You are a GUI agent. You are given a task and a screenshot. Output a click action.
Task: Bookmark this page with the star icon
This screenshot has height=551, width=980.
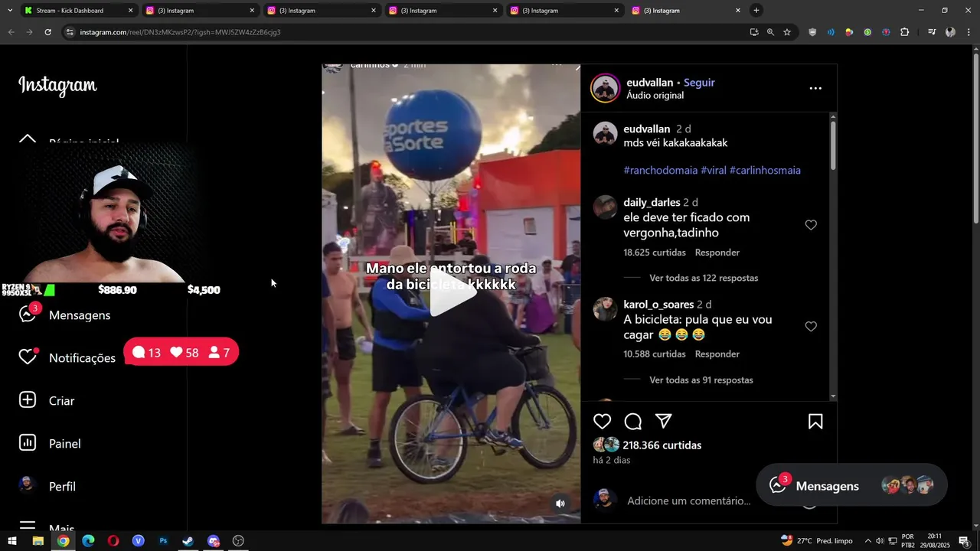tap(787, 32)
